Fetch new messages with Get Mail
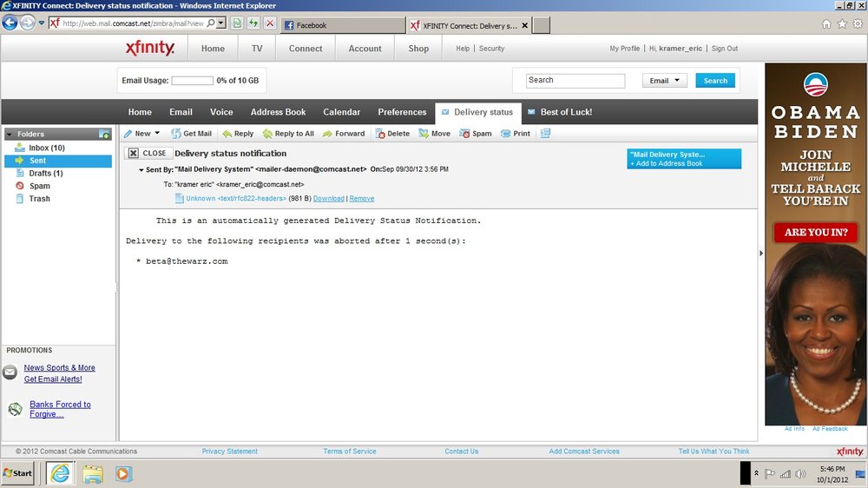 tap(192, 134)
